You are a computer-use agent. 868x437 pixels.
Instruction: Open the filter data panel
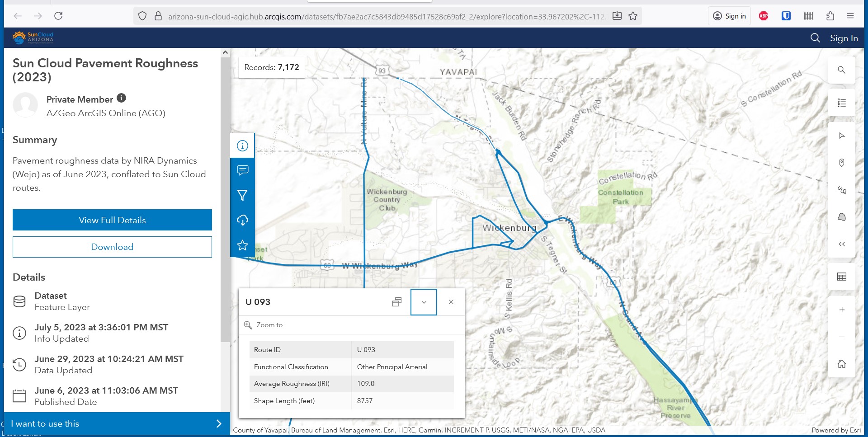point(242,195)
